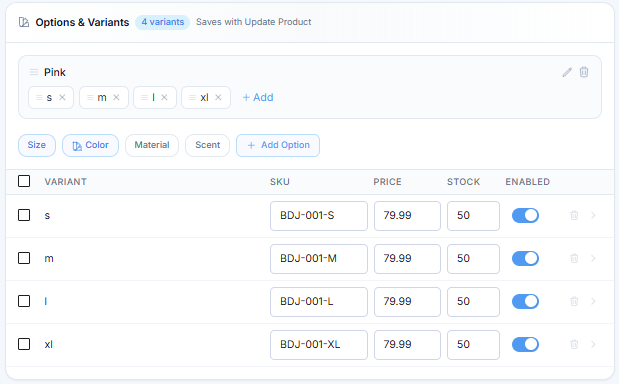Delete the Pink option with trash icon

584,72
